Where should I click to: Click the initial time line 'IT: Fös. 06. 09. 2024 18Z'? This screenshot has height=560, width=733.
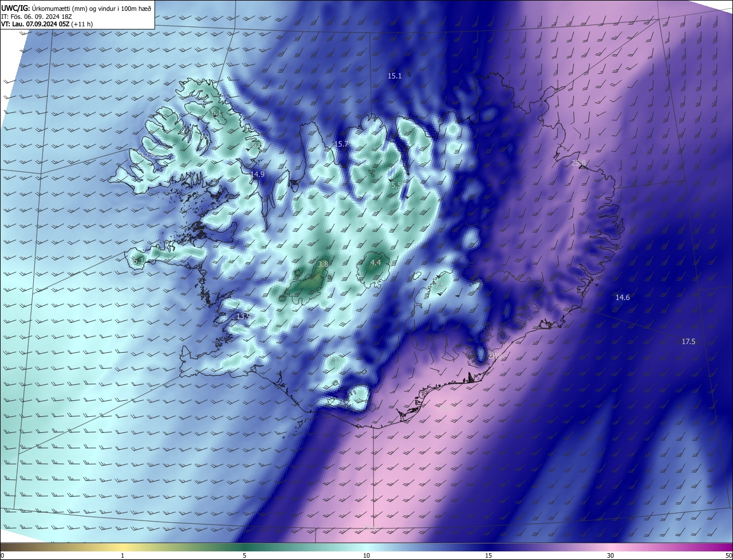point(36,17)
